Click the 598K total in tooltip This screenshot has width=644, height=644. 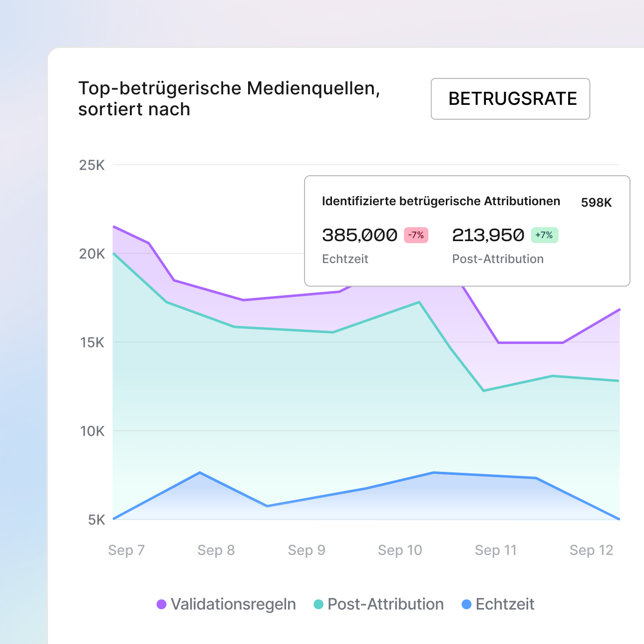[x=596, y=203]
